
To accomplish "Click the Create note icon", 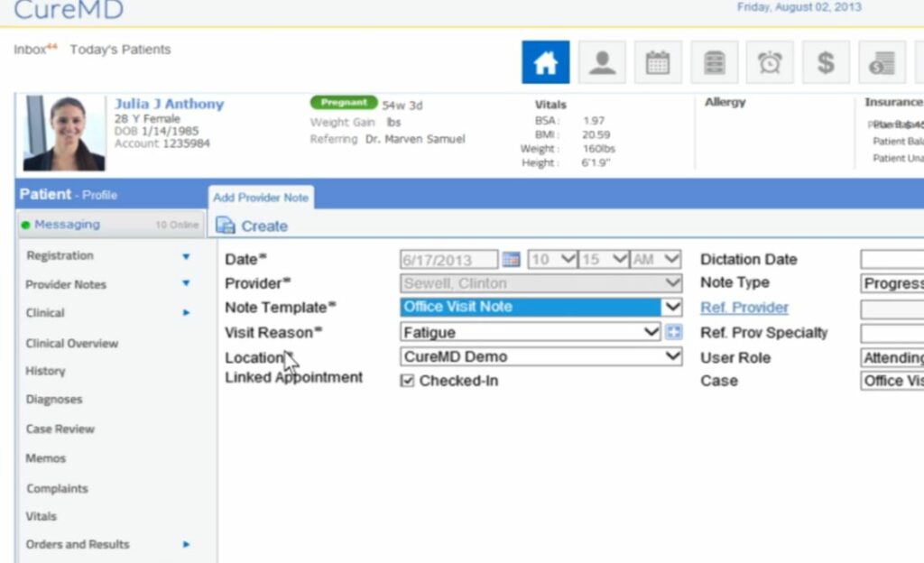I will (x=225, y=226).
